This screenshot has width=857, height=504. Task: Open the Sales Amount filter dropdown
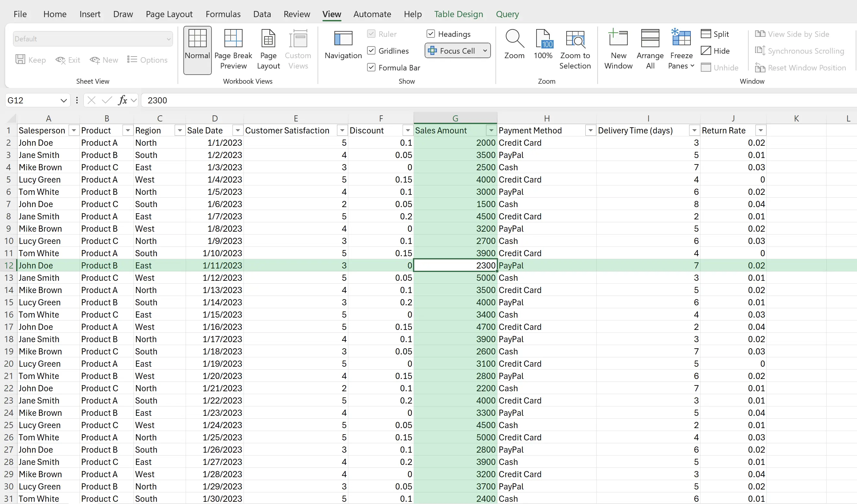491,131
